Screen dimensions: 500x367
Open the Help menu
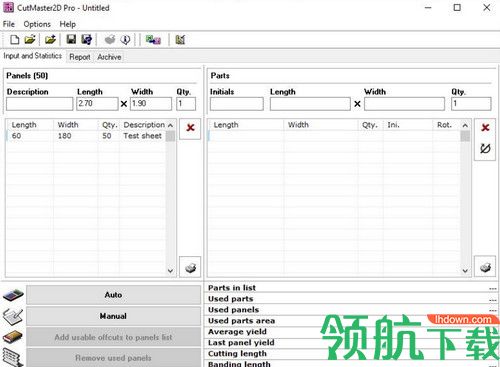(68, 24)
